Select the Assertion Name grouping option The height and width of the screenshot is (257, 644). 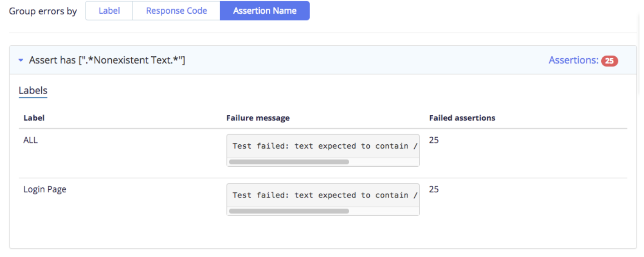(265, 10)
